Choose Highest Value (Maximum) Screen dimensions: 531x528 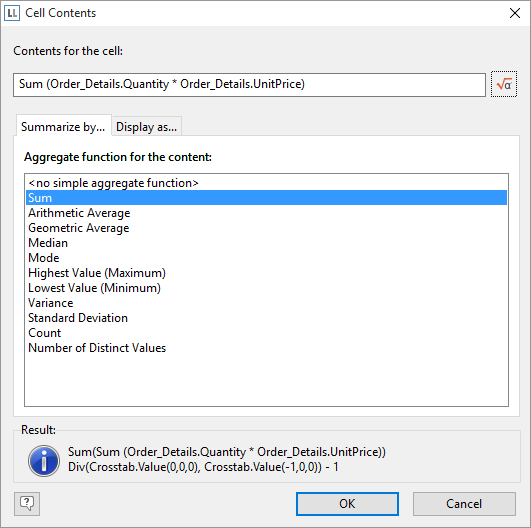tap(267, 273)
